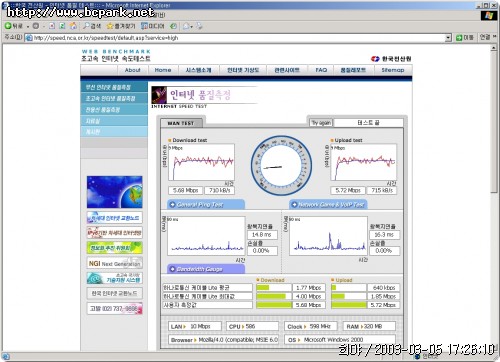
Task: Expand the General Ping Test section
Action: [x=206, y=204]
